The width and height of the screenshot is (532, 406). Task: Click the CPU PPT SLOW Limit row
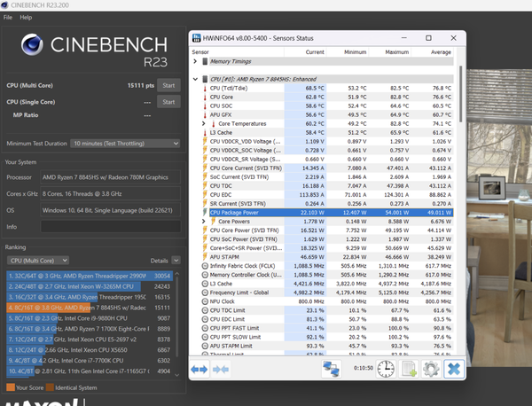328,337
